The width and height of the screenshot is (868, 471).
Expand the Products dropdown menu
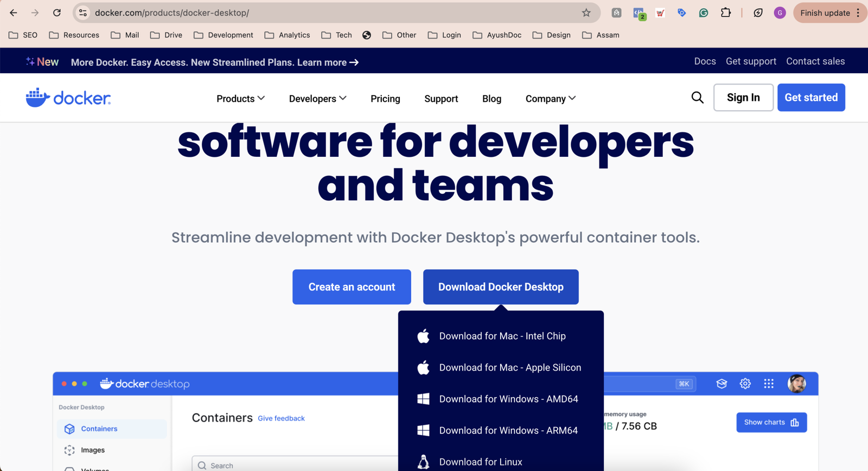tap(241, 98)
